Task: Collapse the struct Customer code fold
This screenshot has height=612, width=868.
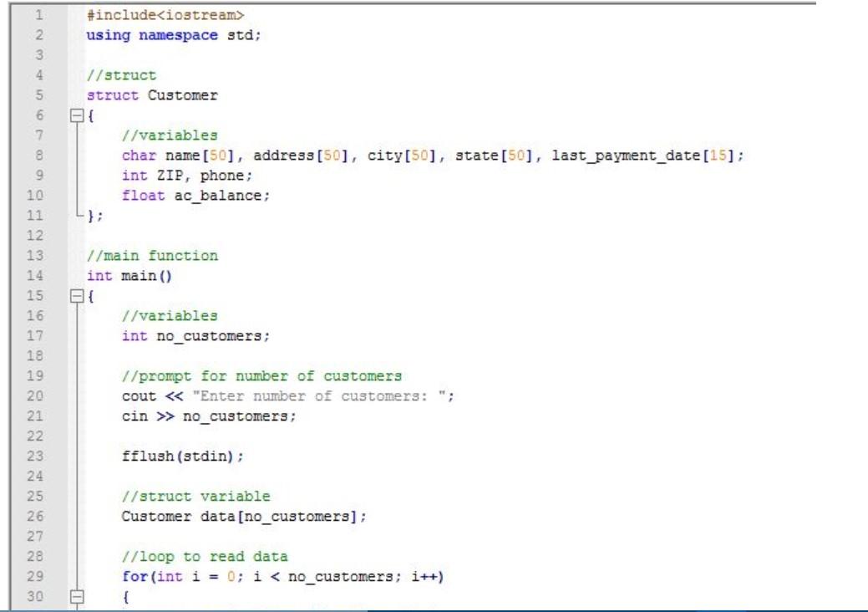Action: tap(77, 115)
